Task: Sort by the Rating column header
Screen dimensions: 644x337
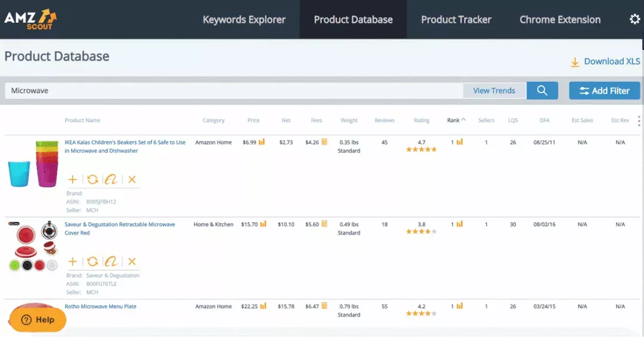Action: (422, 120)
